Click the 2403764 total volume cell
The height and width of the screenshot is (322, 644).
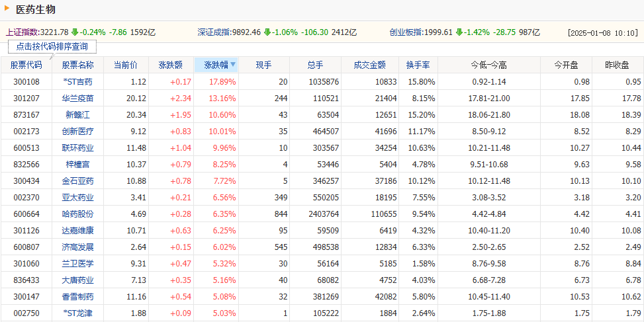click(x=324, y=214)
